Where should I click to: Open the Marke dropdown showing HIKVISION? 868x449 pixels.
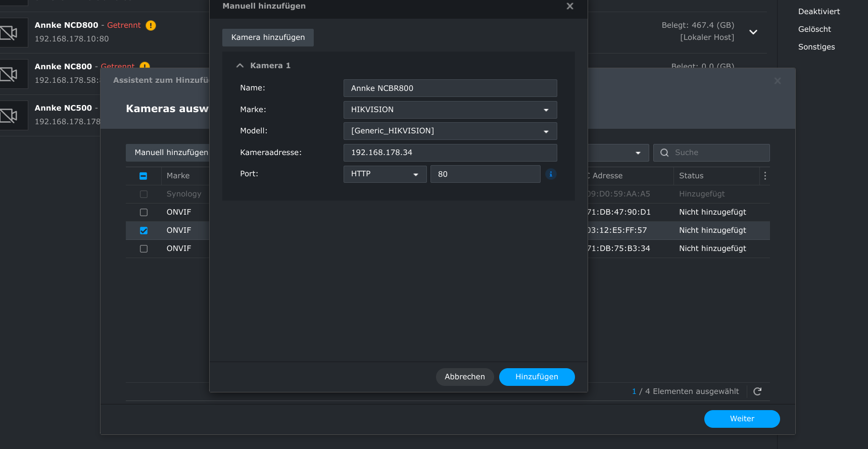click(x=450, y=110)
